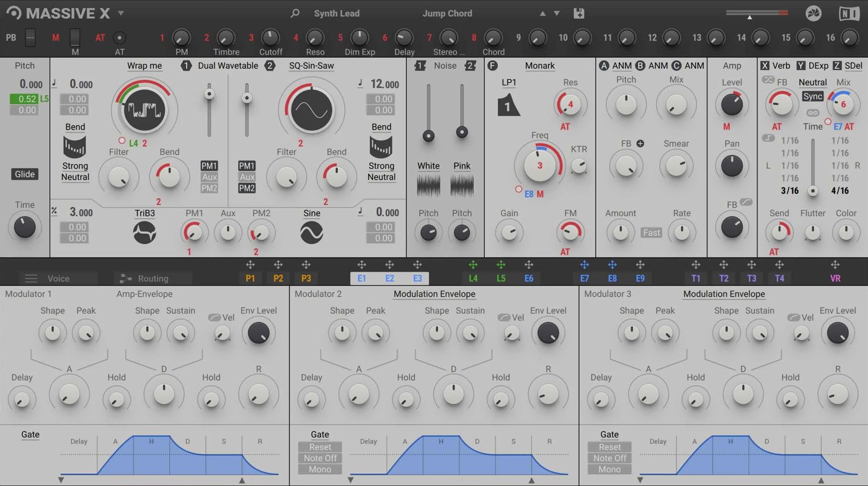Adjust the White noise level slider

click(x=428, y=136)
